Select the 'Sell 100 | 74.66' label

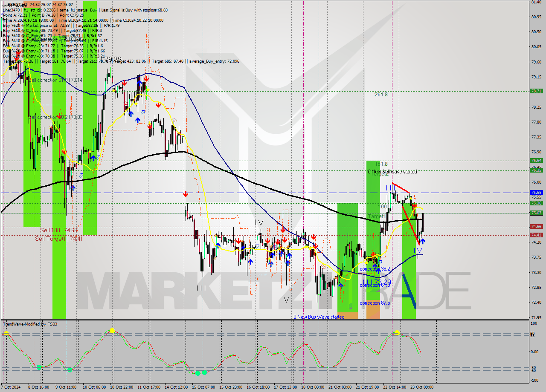(59, 230)
